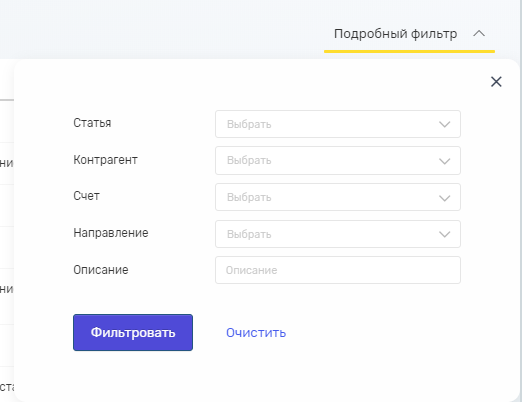Click the yellow underline below Подробный фильтр

tap(409, 51)
